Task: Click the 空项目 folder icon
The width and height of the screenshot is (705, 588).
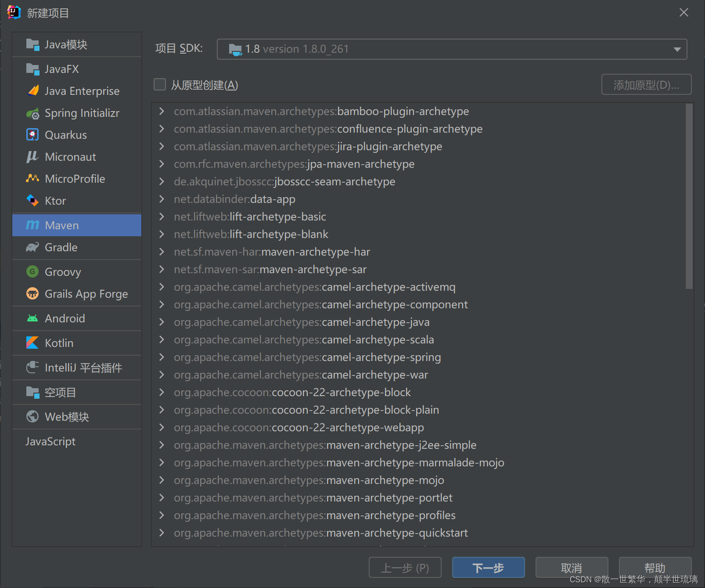Action: pyautogui.click(x=32, y=392)
